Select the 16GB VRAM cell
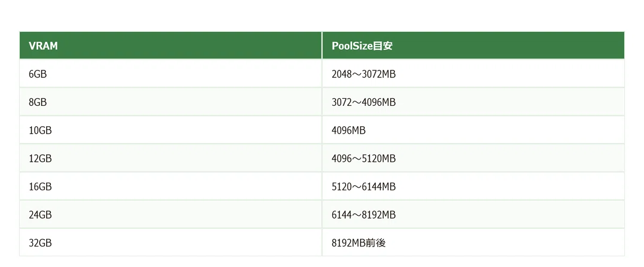 [171, 186]
